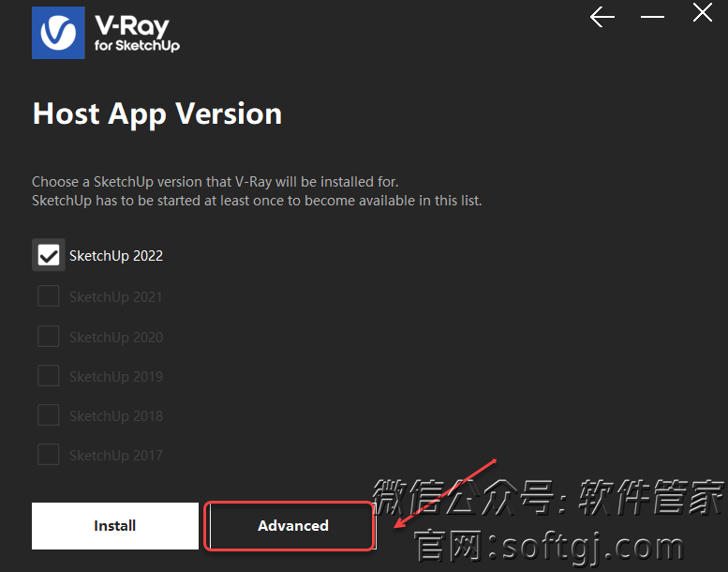Minimize the installer window
Screen dimensions: 728x572
pos(652,17)
